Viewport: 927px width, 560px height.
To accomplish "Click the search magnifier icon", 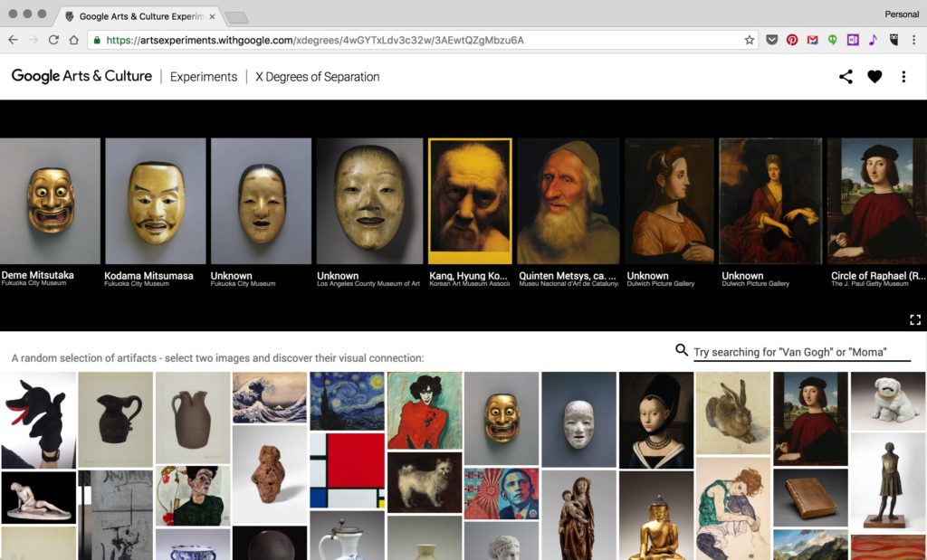I will (679, 349).
